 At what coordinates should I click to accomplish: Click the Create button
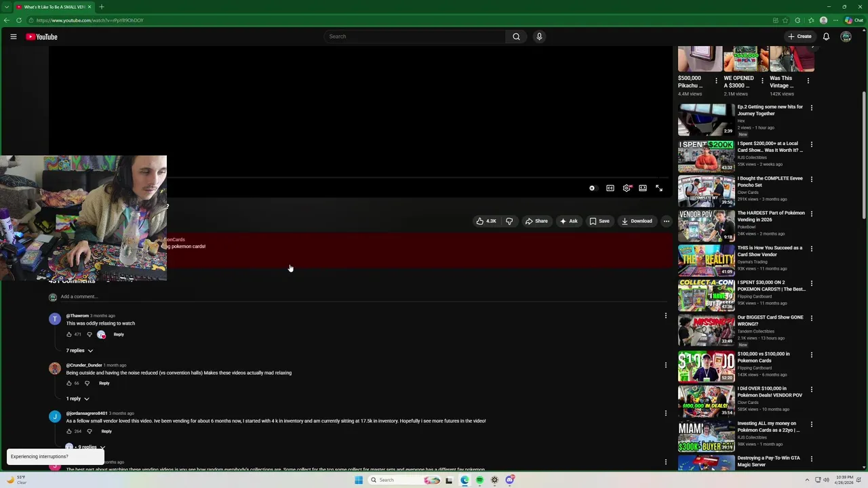click(800, 37)
